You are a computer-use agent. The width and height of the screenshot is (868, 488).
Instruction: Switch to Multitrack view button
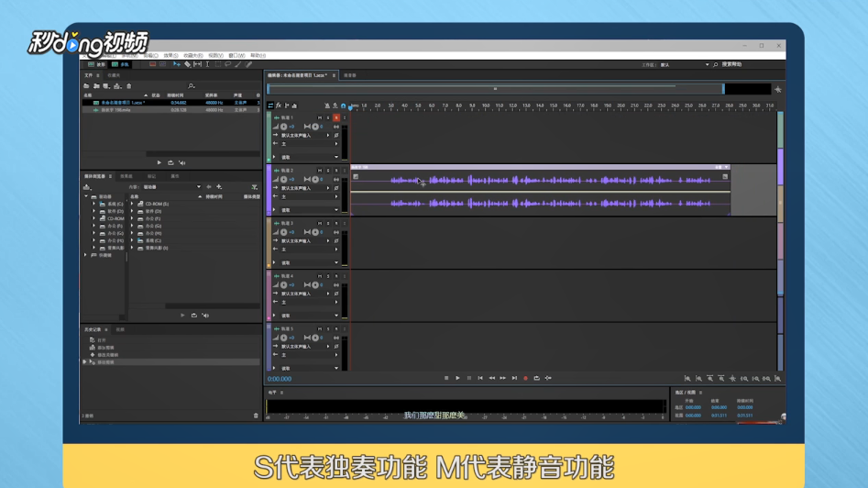121,64
